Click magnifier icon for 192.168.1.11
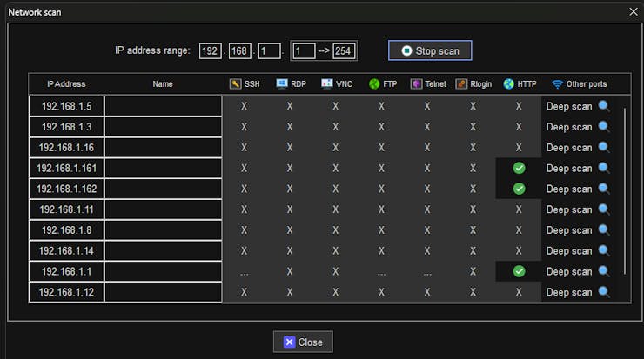The height and width of the screenshot is (359, 644). click(x=604, y=209)
